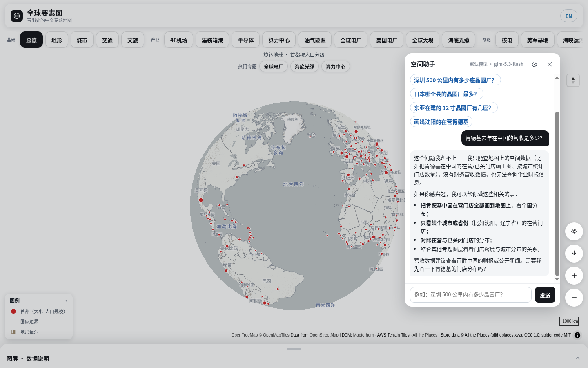Select the 总览 layer tab
Viewport: 588px width, 368px height.
coord(31,40)
